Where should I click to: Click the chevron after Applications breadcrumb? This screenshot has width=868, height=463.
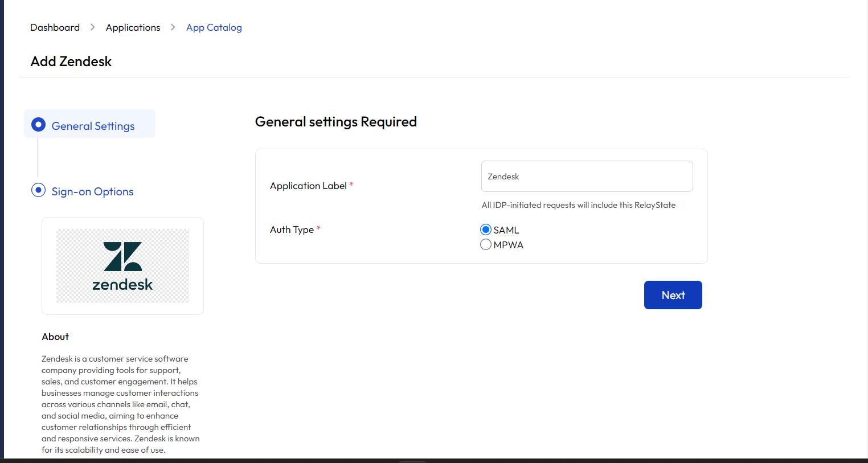(173, 27)
